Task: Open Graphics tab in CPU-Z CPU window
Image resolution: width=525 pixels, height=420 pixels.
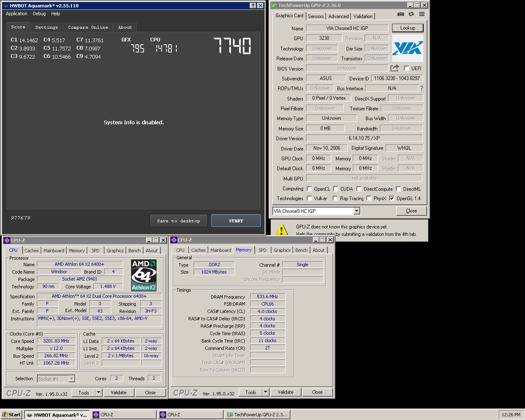Action: (115, 251)
